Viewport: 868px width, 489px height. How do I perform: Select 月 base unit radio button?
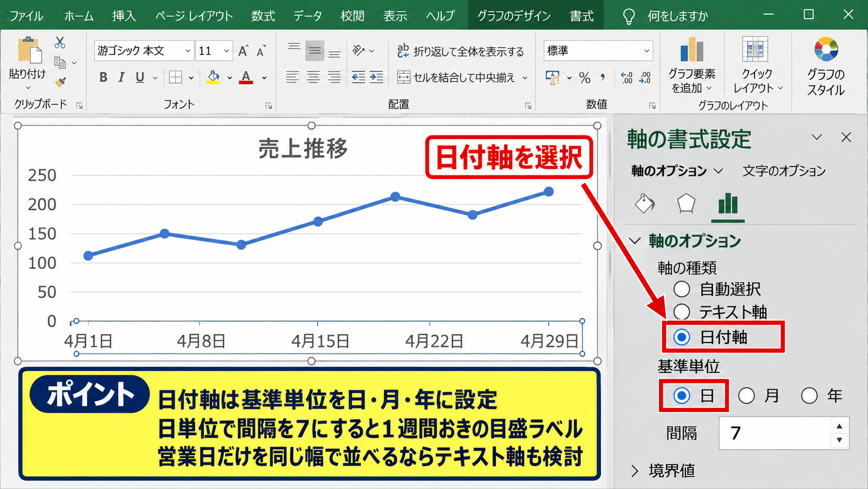[747, 396]
